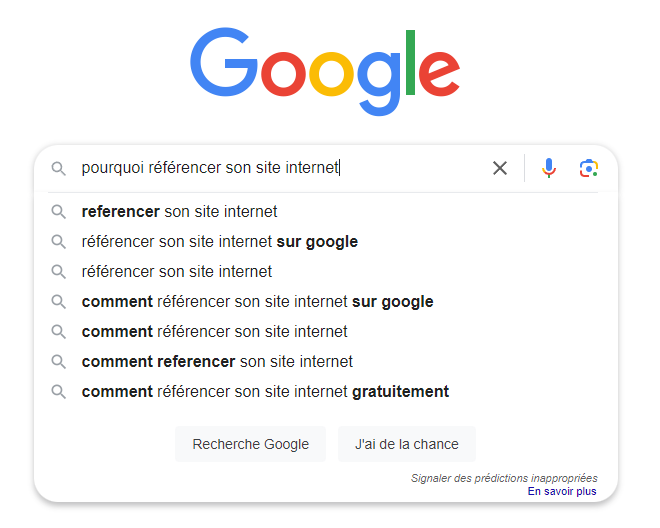The height and width of the screenshot is (528, 660).
Task: Select "comment référencer son site internet sur google"
Action: pos(257,302)
